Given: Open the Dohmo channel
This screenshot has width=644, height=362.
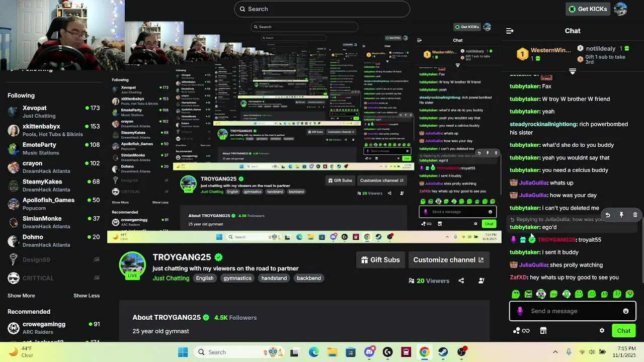Looking at the screenshot, I should click(x=54, y=241).
